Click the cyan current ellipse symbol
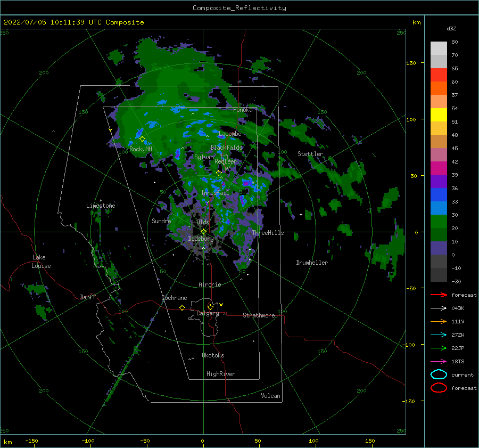 tap(439, 374)
